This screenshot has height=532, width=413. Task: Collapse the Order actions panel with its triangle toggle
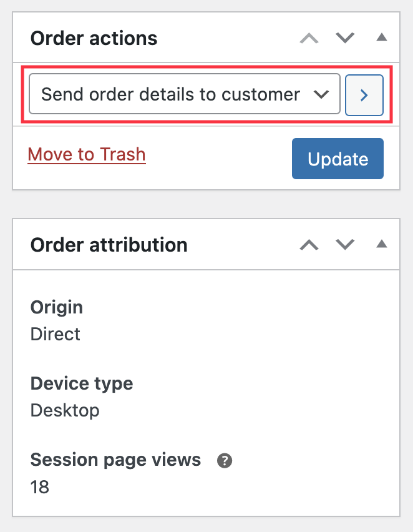382,37
